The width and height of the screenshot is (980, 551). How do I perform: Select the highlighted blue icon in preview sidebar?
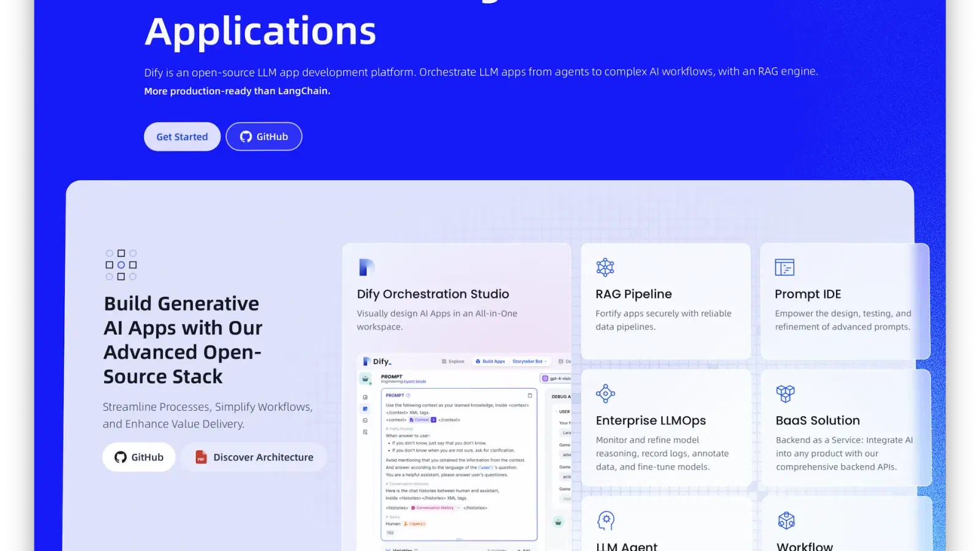366,409
